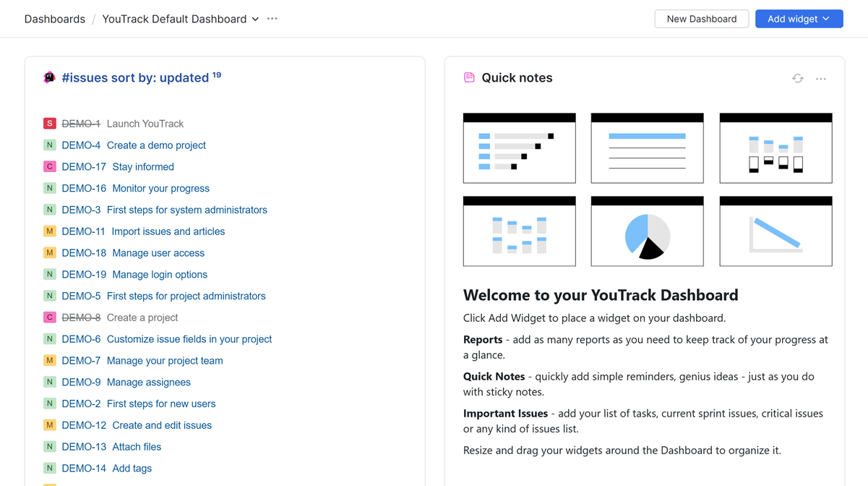Viewport: 868px width, 486px height.
Task: Click the blue matrix grid thumbnail
Action: point(519,231)
